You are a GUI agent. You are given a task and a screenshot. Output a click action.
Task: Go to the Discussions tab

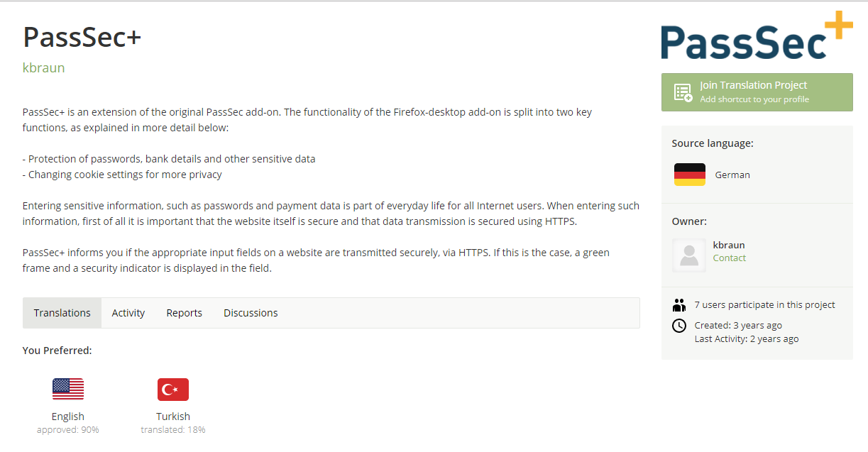tap(251, 313)
